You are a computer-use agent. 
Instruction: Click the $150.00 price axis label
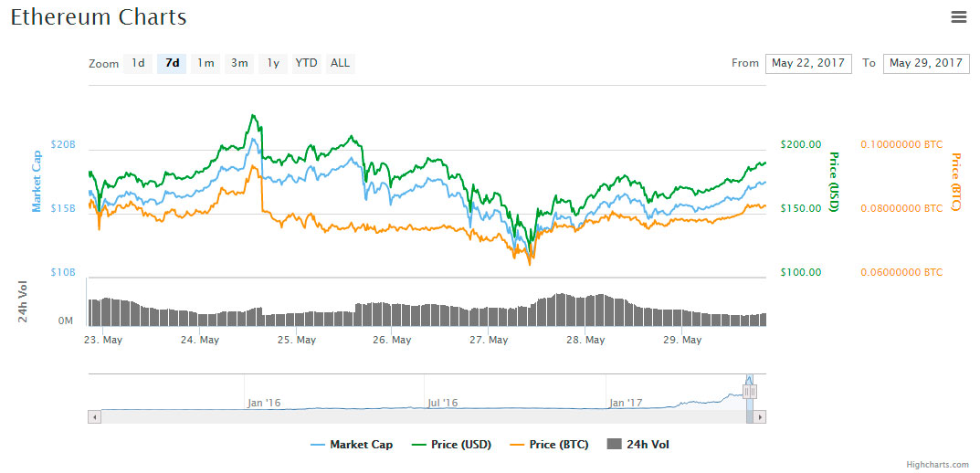[801, 208]
